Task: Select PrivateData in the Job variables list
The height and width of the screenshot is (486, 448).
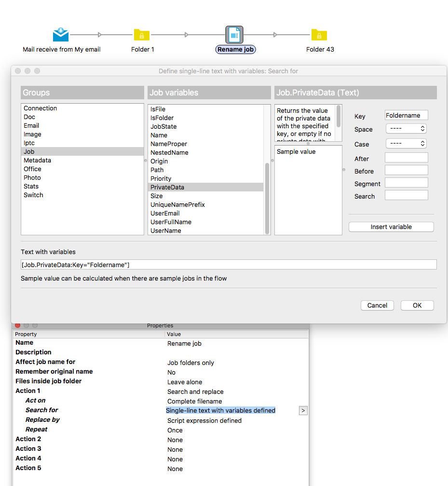Action: [167, 187]
